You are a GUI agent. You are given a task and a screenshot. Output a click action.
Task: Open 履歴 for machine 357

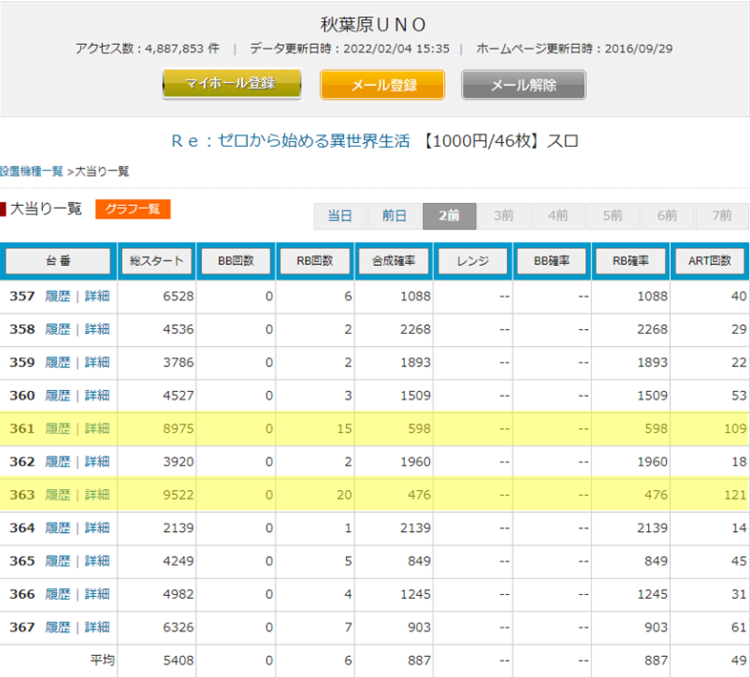coord(57,296)
